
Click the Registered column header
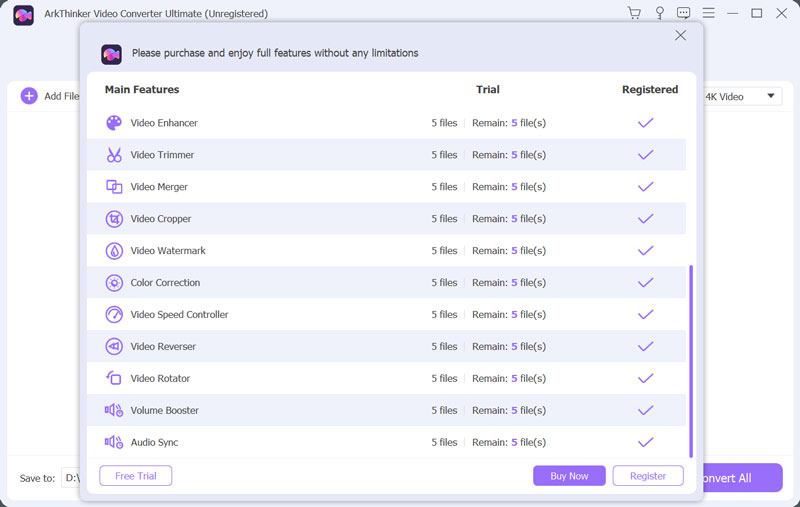point(650,90)
